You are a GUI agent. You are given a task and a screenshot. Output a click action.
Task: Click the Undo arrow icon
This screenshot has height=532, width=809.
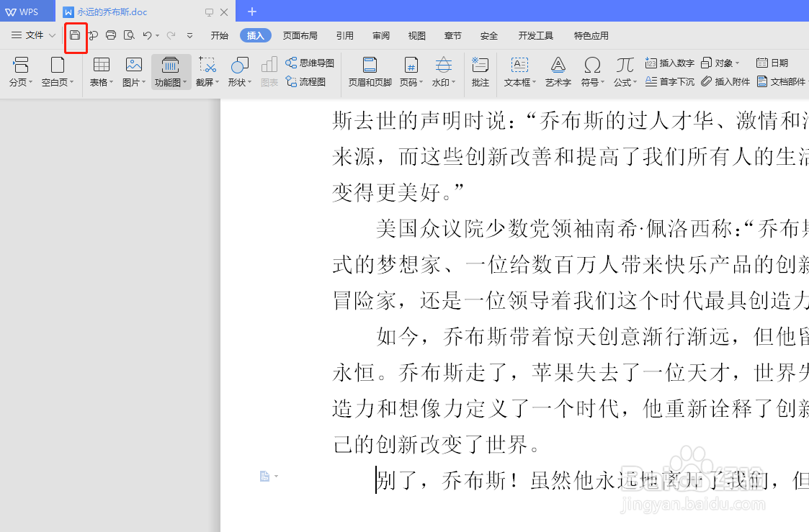148,35
